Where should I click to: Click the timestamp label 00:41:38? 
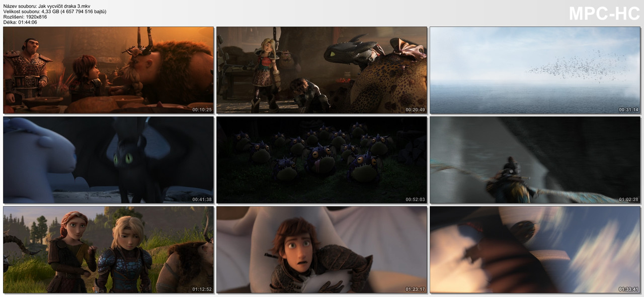click(x=202, y=200)
